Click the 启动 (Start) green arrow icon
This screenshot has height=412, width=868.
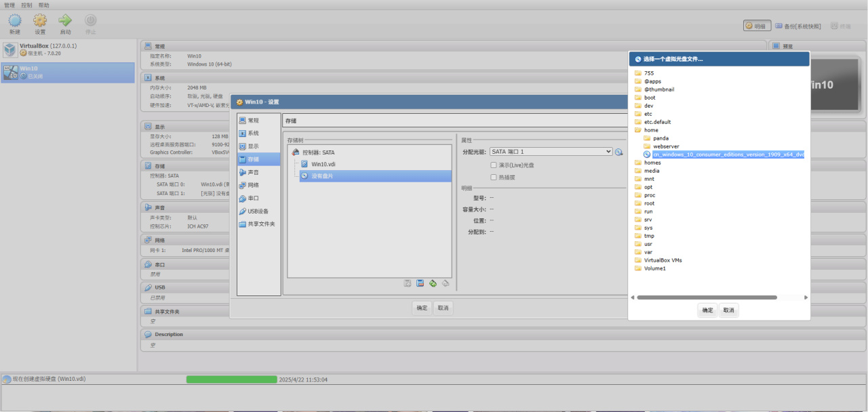(x=65, y=22)
